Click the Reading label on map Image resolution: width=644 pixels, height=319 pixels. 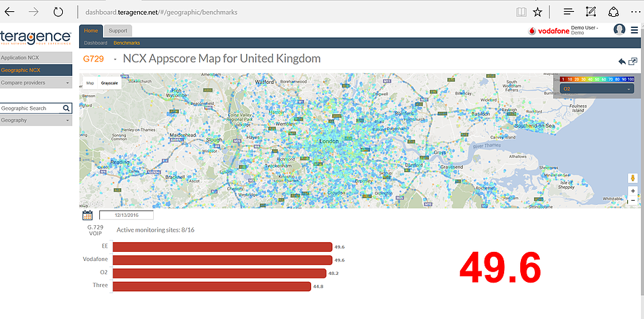[x=120, y=162]
